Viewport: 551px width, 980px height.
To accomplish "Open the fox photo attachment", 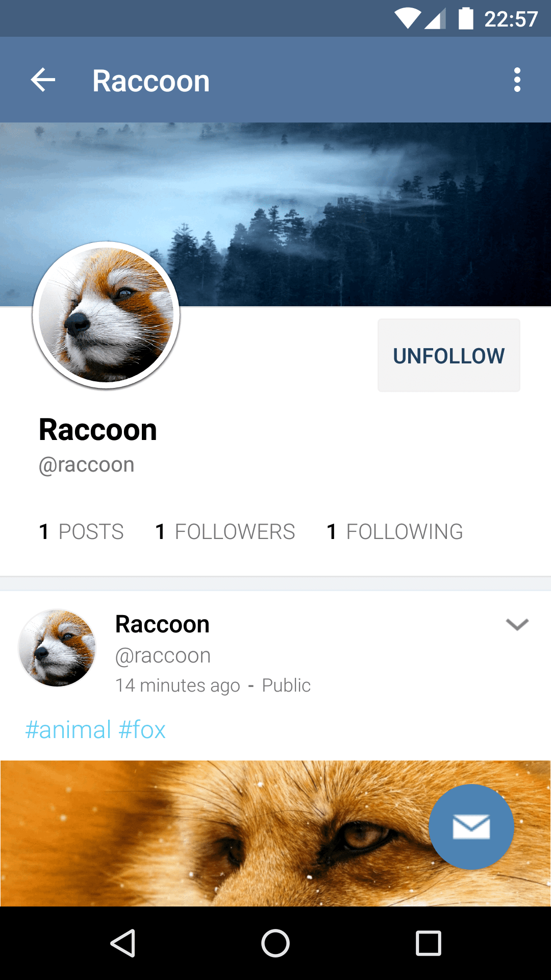I will coord(275,834).
